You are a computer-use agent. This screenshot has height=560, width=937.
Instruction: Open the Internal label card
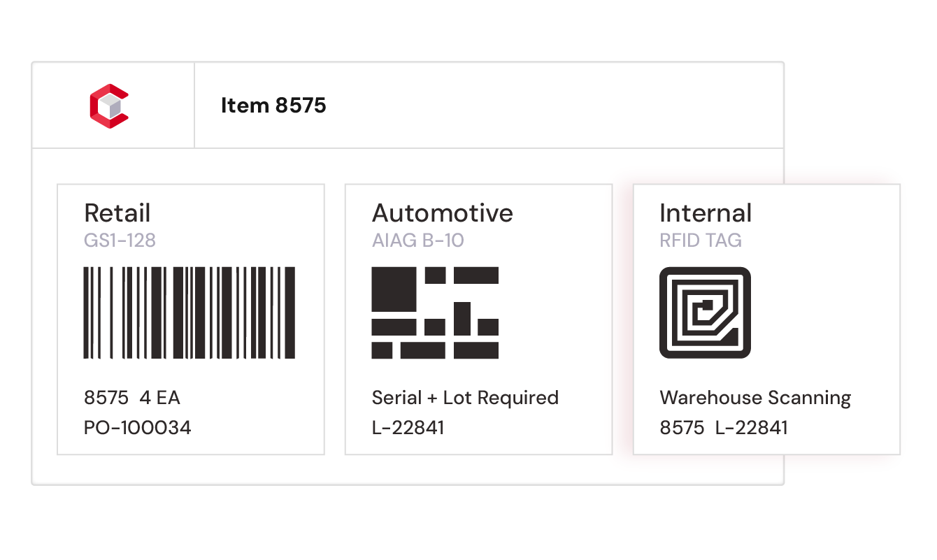point(766,320)
